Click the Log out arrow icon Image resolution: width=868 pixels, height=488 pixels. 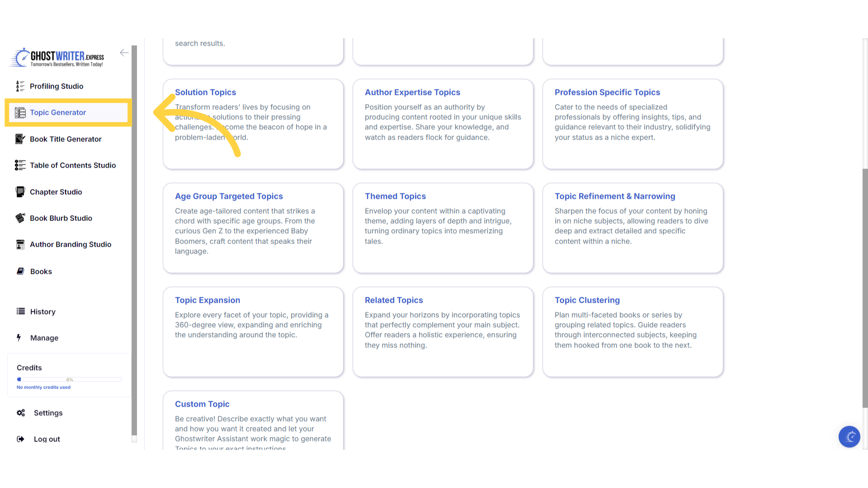pyautogui.click(x=20, y=439)
